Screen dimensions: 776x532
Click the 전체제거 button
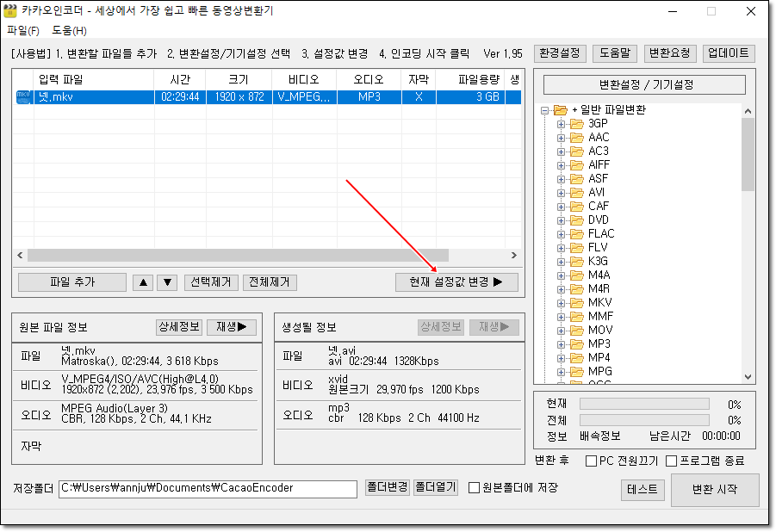coord(270,282)
